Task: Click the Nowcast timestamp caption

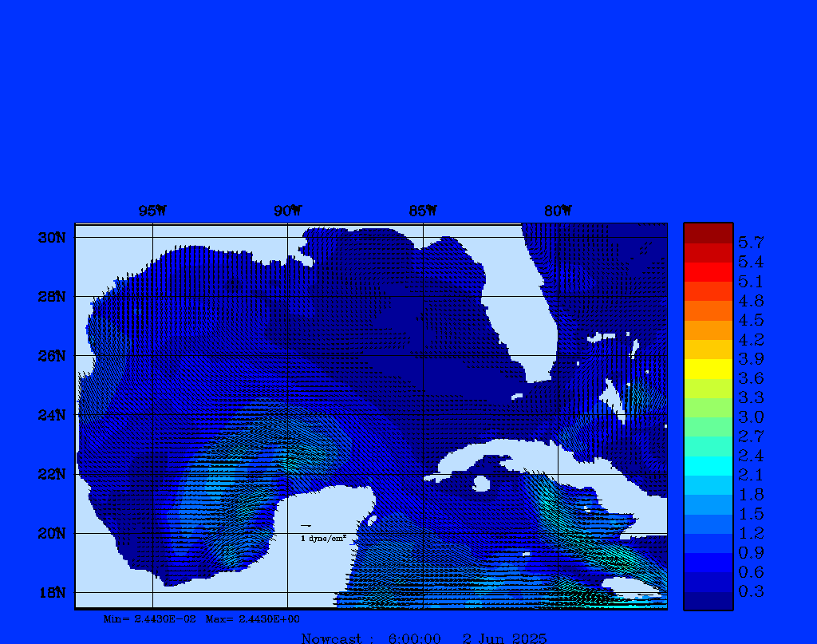Action: click(424, 638)
